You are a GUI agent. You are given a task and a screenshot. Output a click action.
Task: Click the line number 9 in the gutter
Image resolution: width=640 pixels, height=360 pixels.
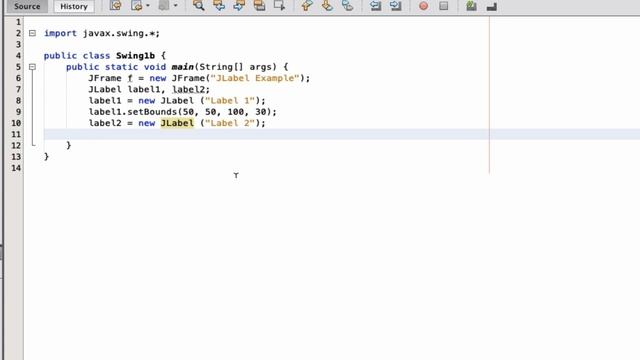(x=18, y=112)
